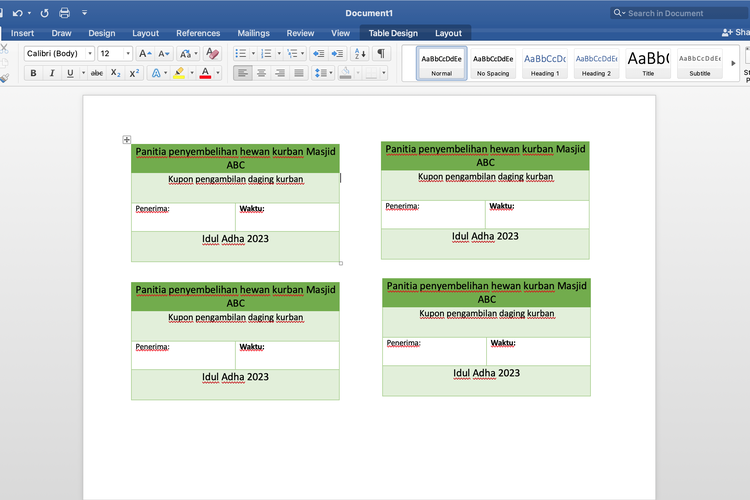This screenshot has height=500, width=750.
Task: Open the underline style dropdown arrow
Action: pos(83,73)
